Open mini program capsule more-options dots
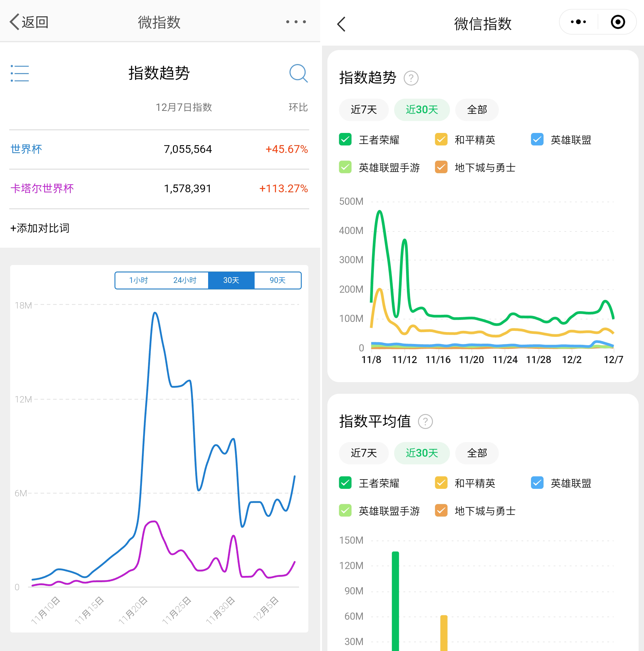 click(578, 22)
